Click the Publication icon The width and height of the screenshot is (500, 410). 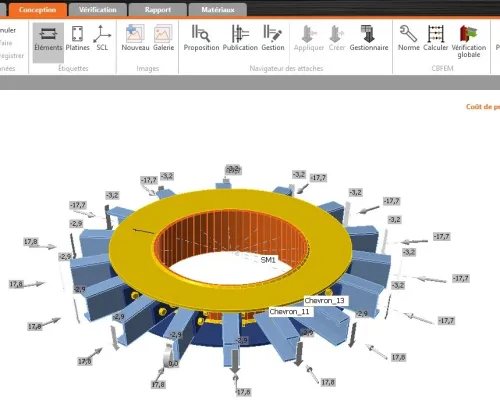click(240, 38)
